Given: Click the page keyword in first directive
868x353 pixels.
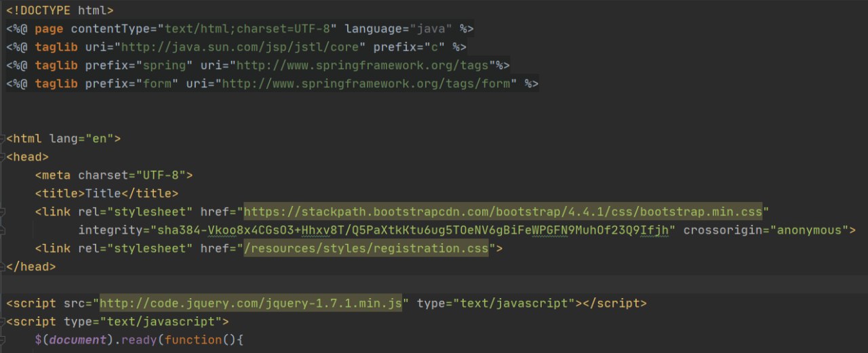Looking at the screenshot, I should 49,29.
